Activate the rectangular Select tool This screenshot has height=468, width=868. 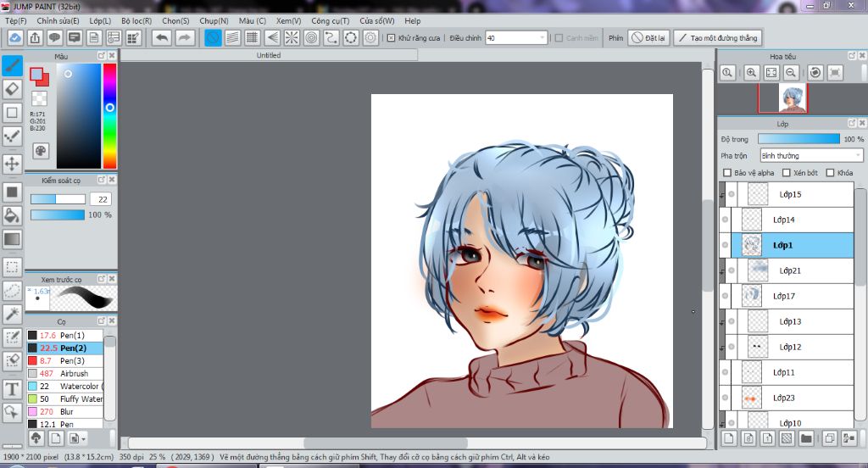12,267
